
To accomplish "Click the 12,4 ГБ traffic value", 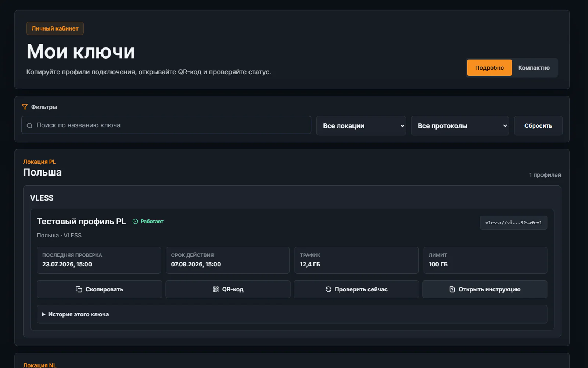I will [310, 265].
